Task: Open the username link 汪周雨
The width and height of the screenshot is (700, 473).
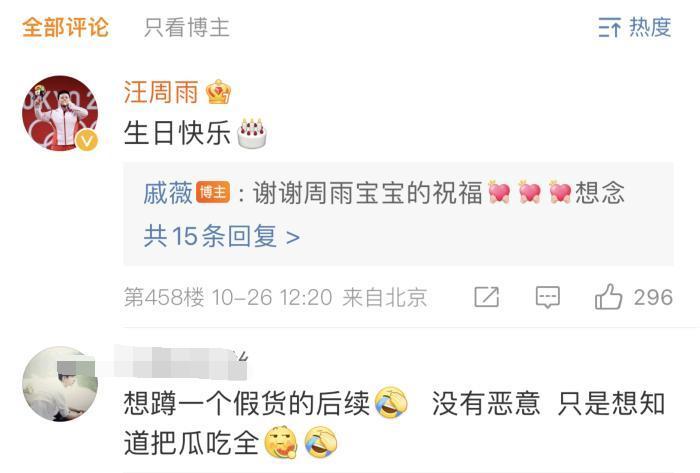Action: pyautogui.click(x=161, y=92)
